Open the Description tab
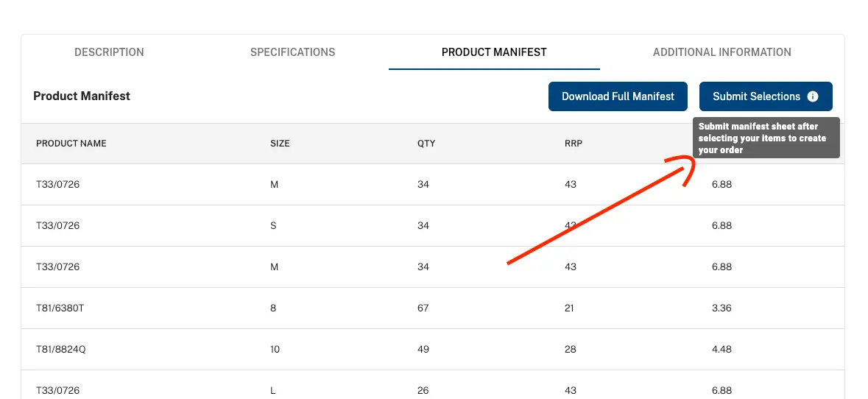 tap(109, 52)
